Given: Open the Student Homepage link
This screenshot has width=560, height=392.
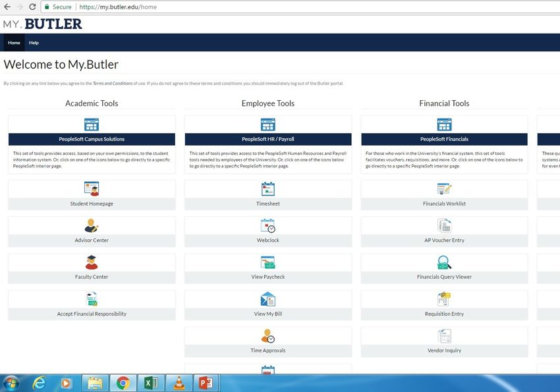Looking at the screenshot, I should (92, 204).
